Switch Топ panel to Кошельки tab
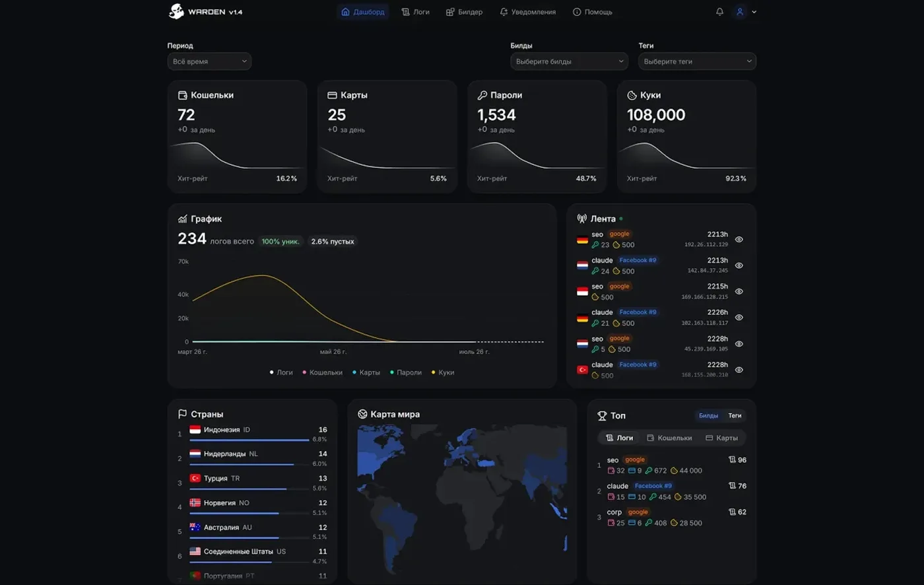The image size is (924, 585). point(669,438)
